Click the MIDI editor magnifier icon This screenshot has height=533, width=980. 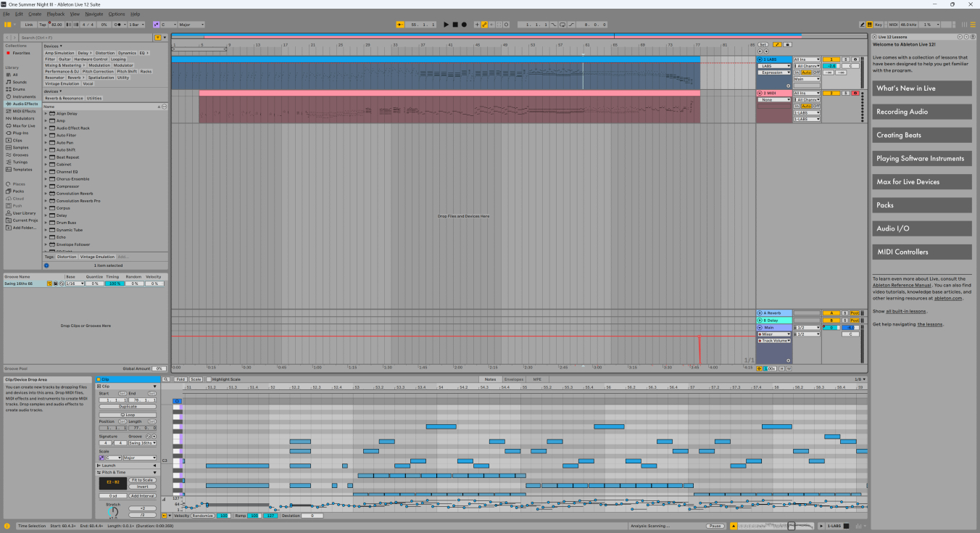165,379
